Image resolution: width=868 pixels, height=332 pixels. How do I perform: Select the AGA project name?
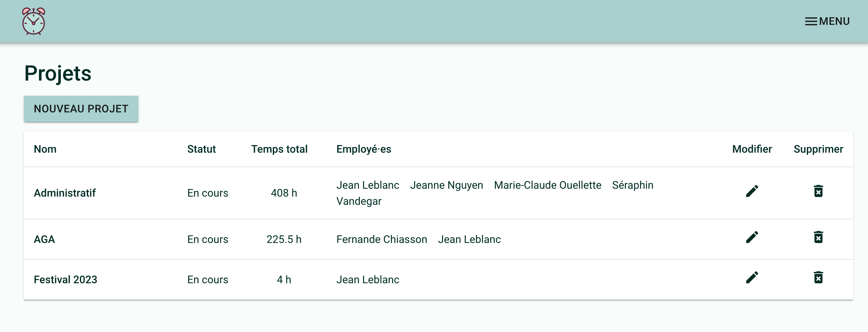click(x=44, y=239)
